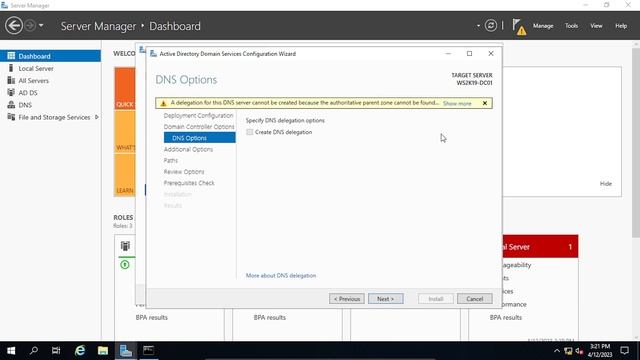This screenshot has height=360, width=640.
Task: Click Hide in the welcome tile
Action: click(x=606, y=184)
